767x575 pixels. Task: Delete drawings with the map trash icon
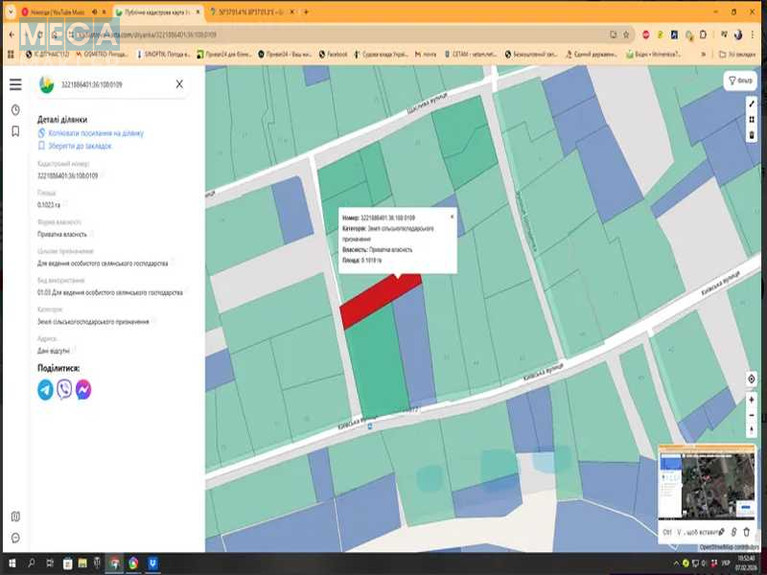[x=752, y=134]
